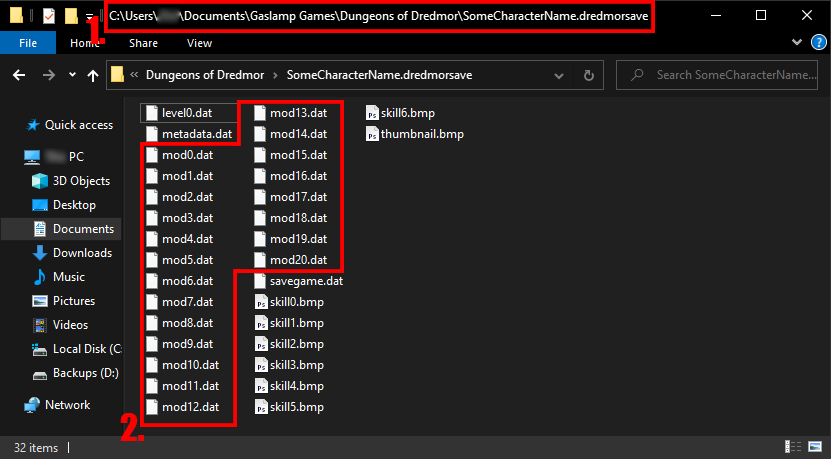The height and width of the screenshot is (459, 831).
Task: Open the Home ribbon tab
Action: tap(85, 43)
